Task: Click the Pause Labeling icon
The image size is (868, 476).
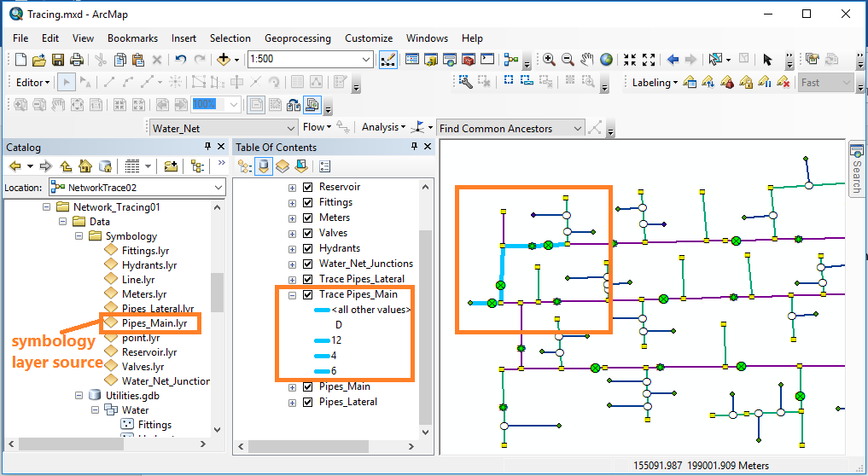Action: (765, 83)
